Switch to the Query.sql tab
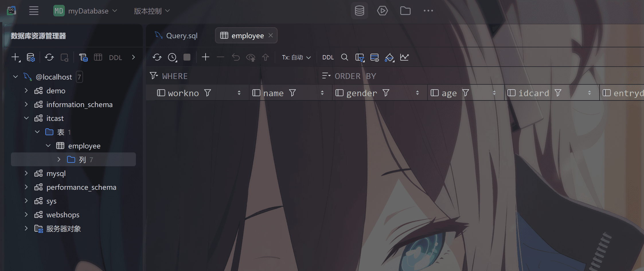The height and width of the screenshot is (271, 644). (x=182, y=36)
